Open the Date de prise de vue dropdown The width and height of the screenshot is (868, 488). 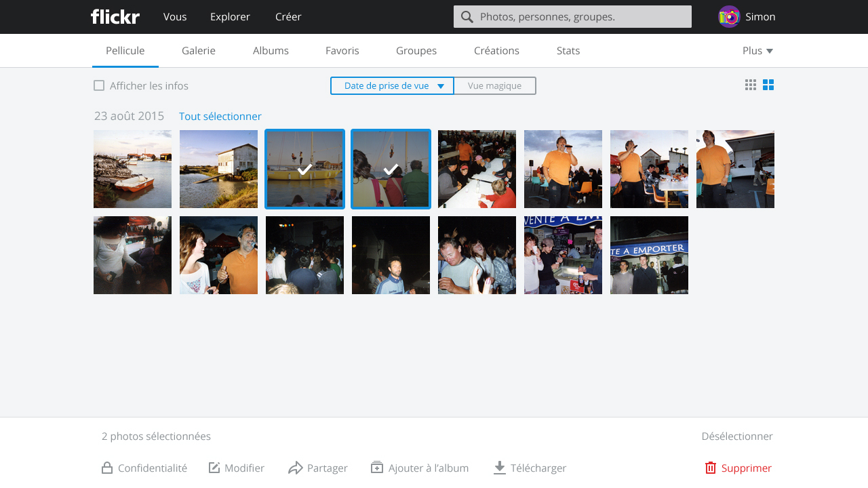click(x=392, y=86)
